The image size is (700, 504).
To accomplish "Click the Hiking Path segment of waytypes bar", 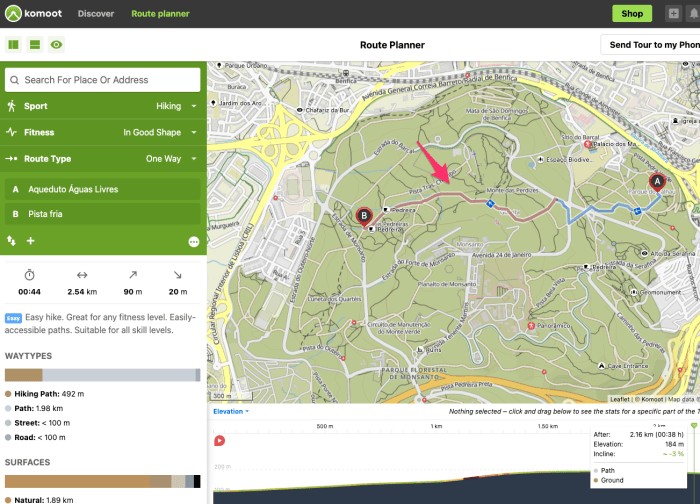I will [x=24, y=375].
